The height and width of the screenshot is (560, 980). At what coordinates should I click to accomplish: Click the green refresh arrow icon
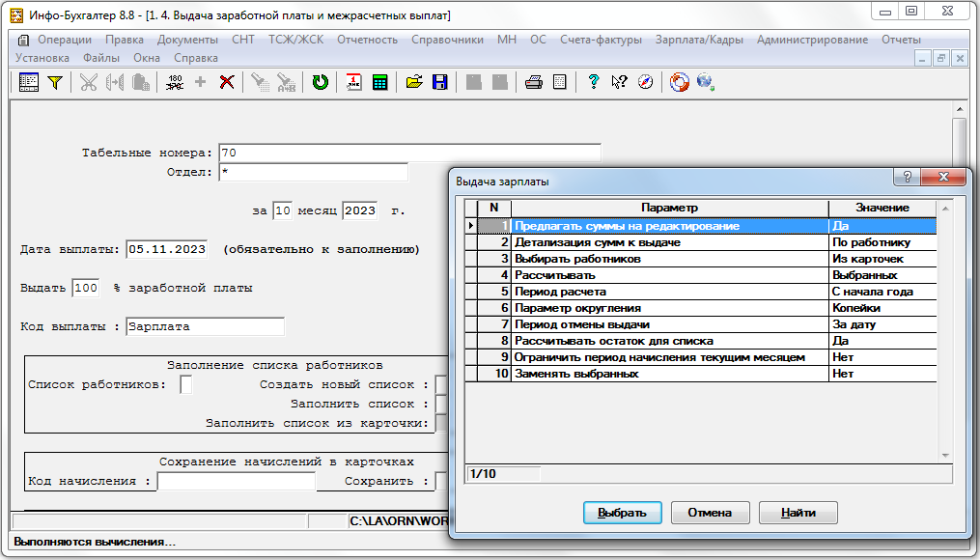(320, 82)
